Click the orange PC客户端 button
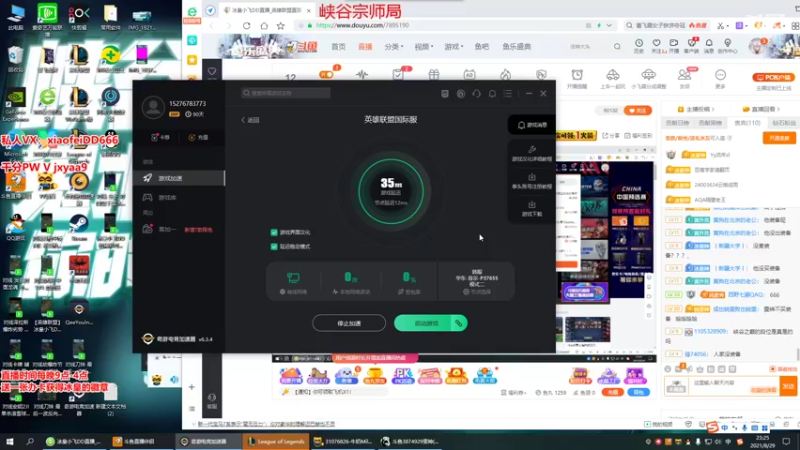 pyautogui.click(x=773, y=77)
